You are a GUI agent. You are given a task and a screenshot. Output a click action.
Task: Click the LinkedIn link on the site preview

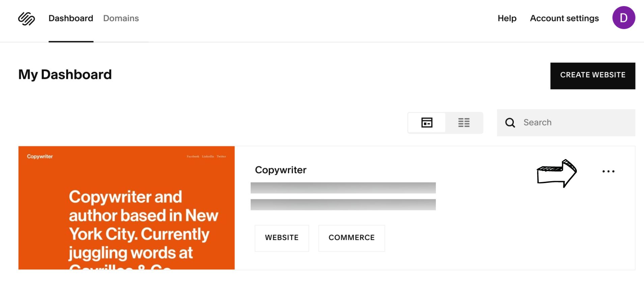point(208,156)
